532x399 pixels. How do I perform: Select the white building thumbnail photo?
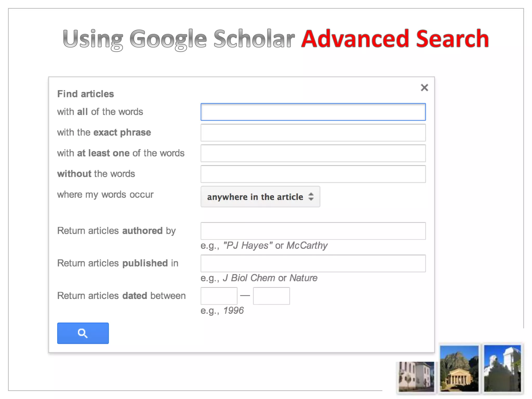coord(416,376)
